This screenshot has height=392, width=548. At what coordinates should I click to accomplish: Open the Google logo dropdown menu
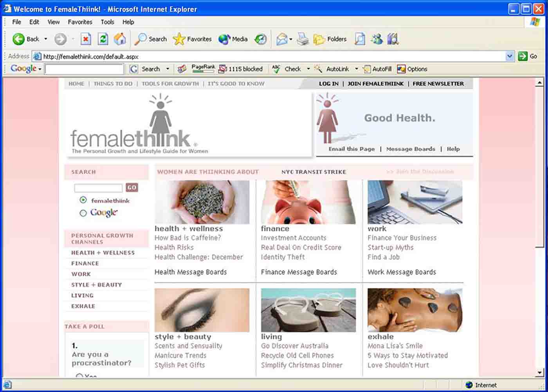coord(26,68)
